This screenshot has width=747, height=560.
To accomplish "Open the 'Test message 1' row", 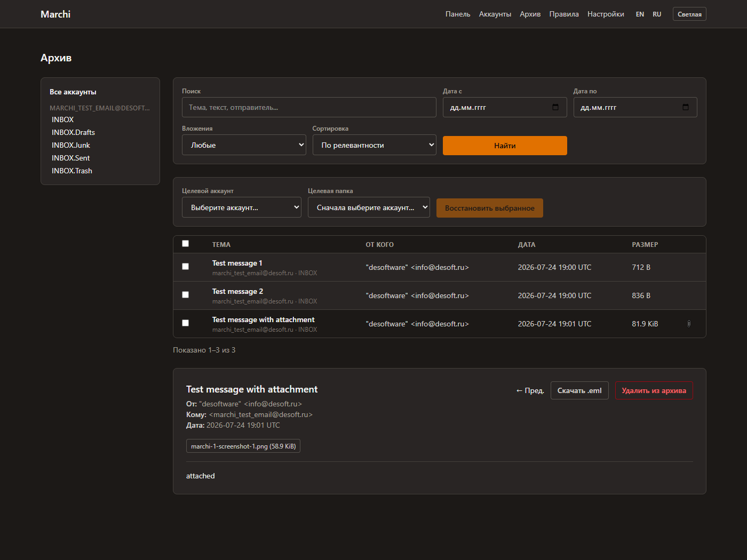I will (440, 267).
